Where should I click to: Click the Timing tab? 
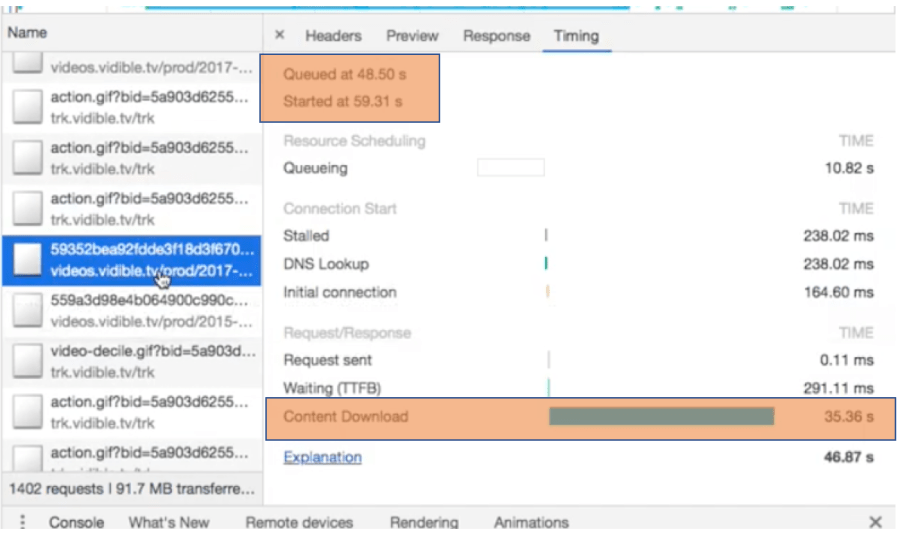pyautogui.click(x=576, y=36)
